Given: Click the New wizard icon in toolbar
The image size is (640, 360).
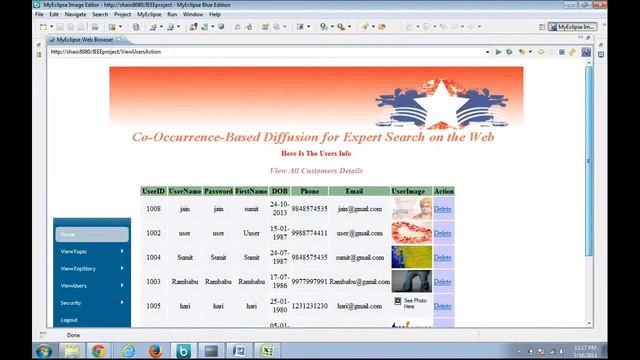Looking at the screenshot, I should click(43, 27).
